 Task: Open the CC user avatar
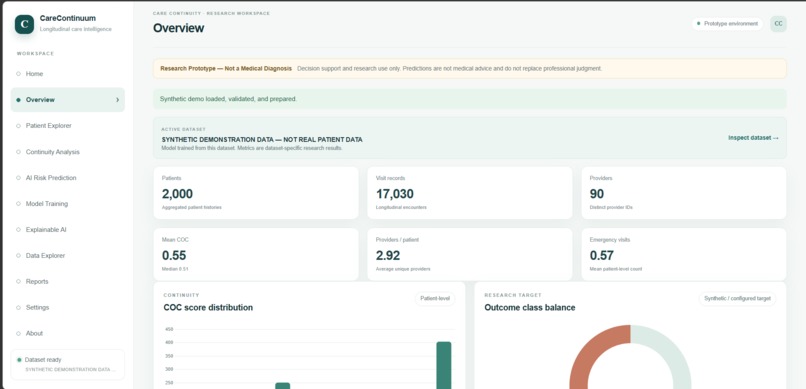(x=778, y=24)
